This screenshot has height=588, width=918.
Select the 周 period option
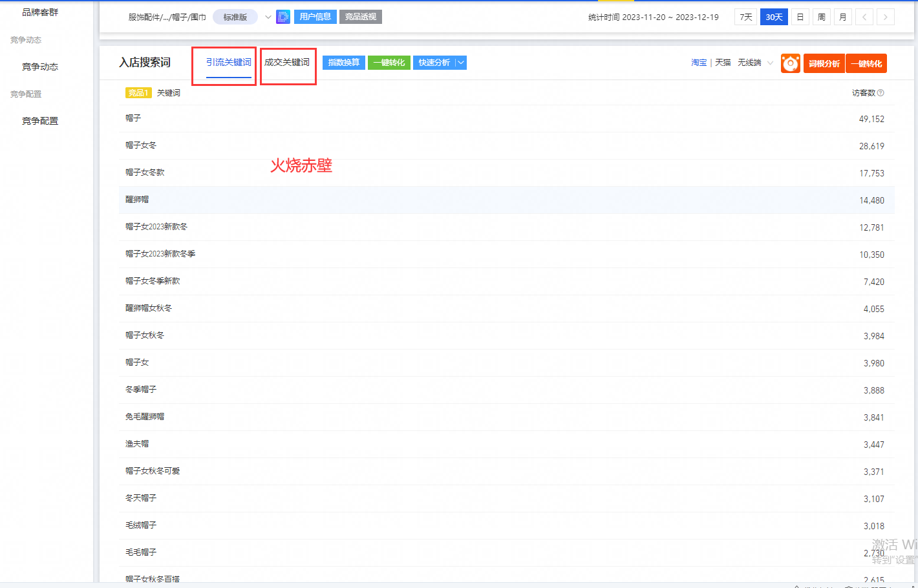click(x=822, y=17)
